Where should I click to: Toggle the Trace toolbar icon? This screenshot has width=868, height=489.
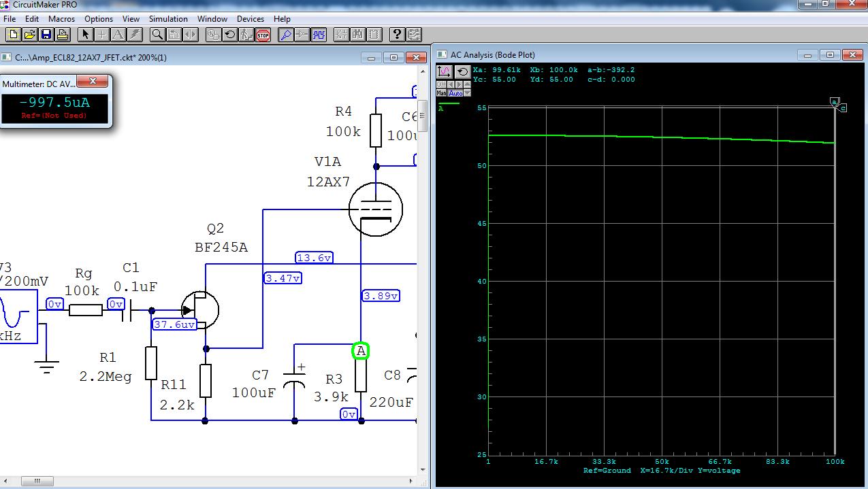coord(302,34)
